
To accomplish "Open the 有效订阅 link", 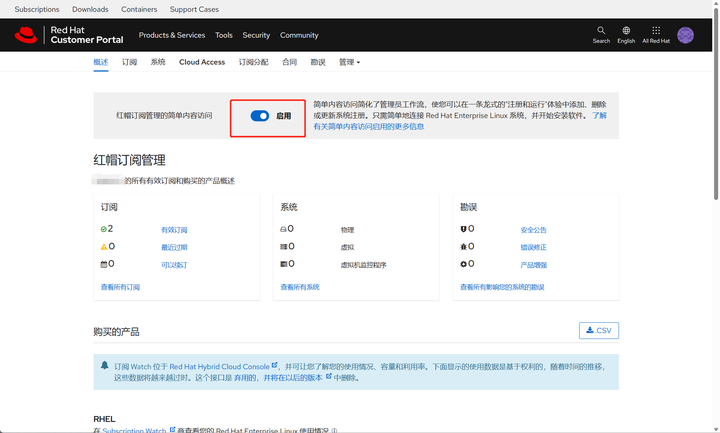I will [x=174, y=230].
